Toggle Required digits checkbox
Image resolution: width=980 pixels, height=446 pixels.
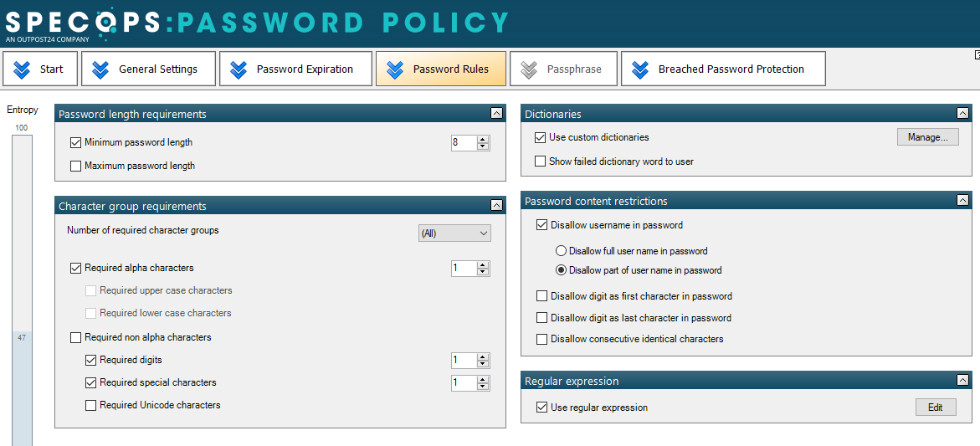click(90, 360)
